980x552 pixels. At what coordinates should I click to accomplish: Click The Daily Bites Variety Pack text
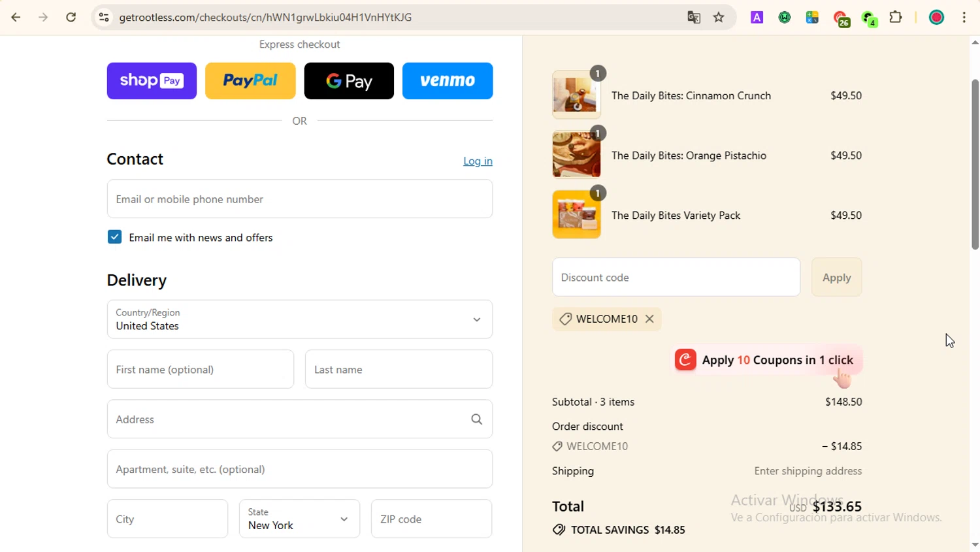pyautogui.click(x=676, y=216)
